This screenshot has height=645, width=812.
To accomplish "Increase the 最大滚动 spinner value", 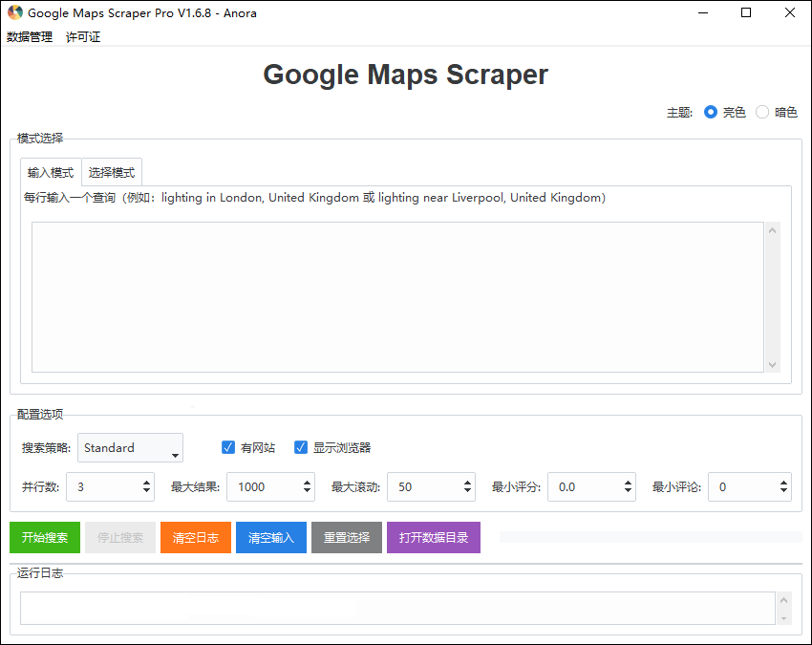I will coord(468,483).
